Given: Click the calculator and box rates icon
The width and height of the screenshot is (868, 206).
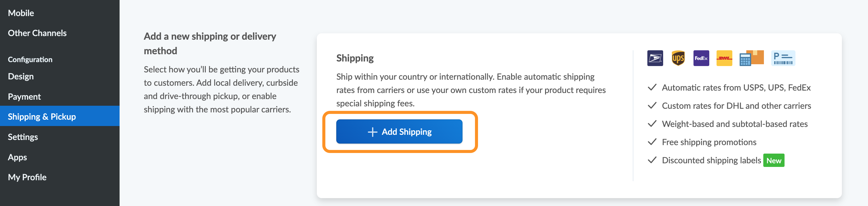Looking at the screenshot, I should [751, 58].
